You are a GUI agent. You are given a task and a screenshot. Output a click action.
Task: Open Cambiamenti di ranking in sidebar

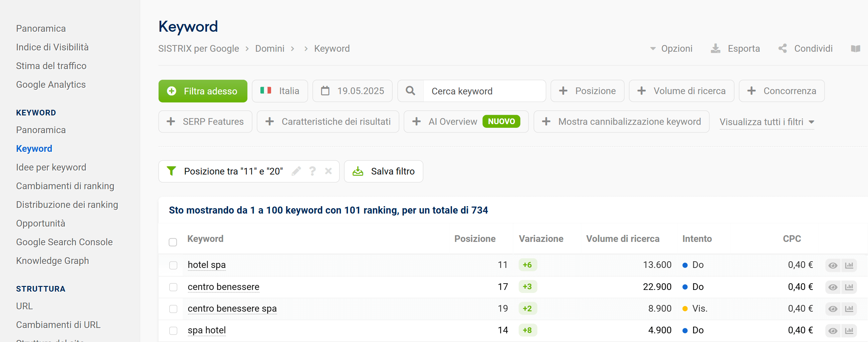tap(65, 186)
